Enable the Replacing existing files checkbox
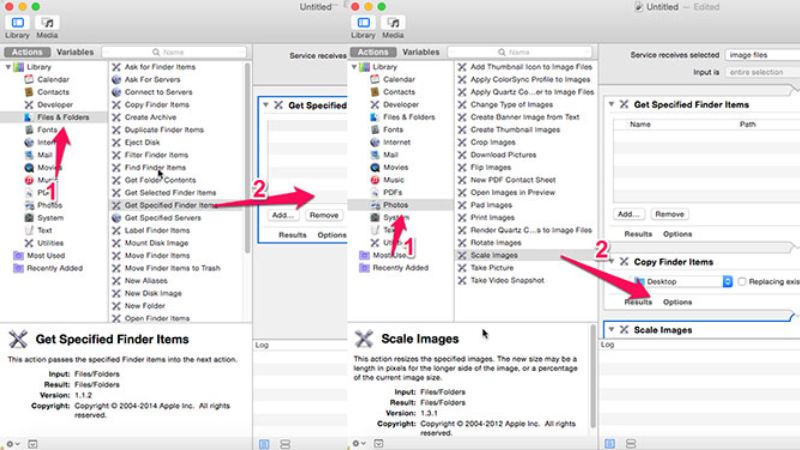 pos(741,282)
